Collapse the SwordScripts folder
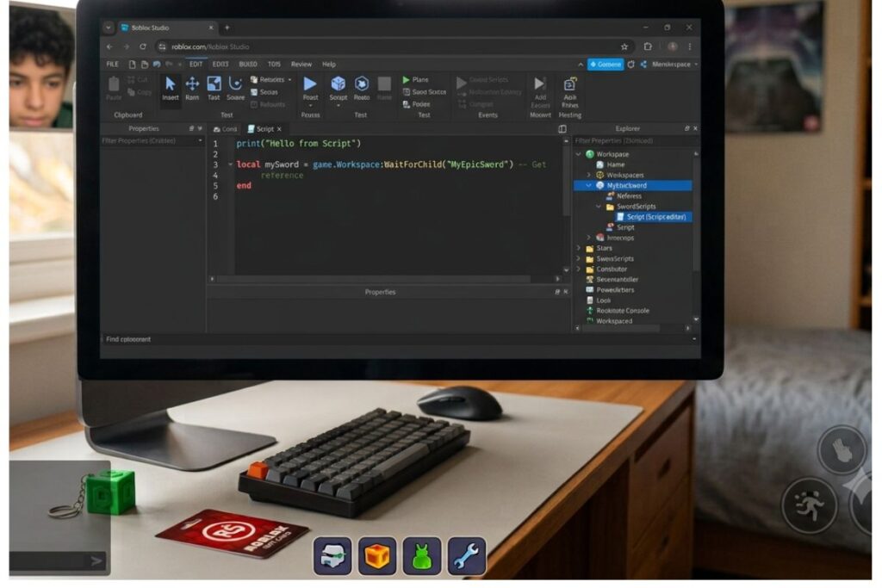 click(x=599, y=207)
